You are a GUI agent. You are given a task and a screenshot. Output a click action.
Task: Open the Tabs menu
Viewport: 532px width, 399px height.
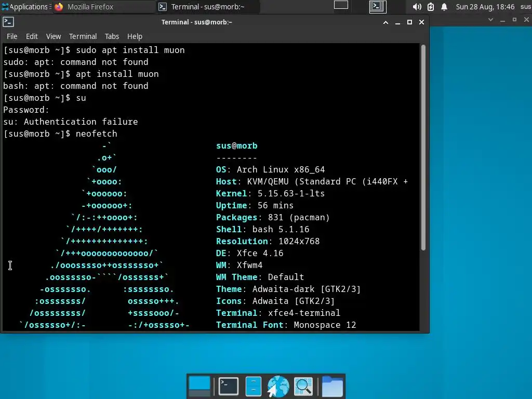[112, 36]
